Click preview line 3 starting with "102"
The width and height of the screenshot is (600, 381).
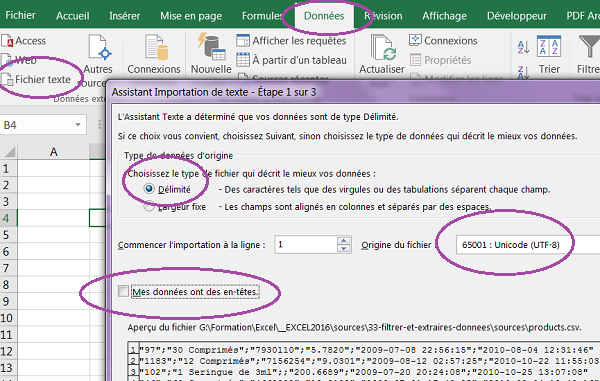(x=363, y=372)
